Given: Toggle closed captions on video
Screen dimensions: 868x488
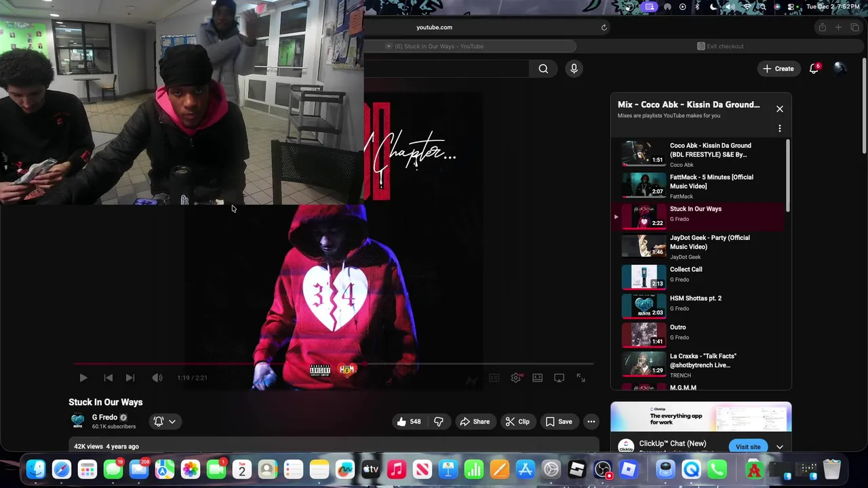Looking at the screenshot, I should pyautogui.click(x=494, y=378).
